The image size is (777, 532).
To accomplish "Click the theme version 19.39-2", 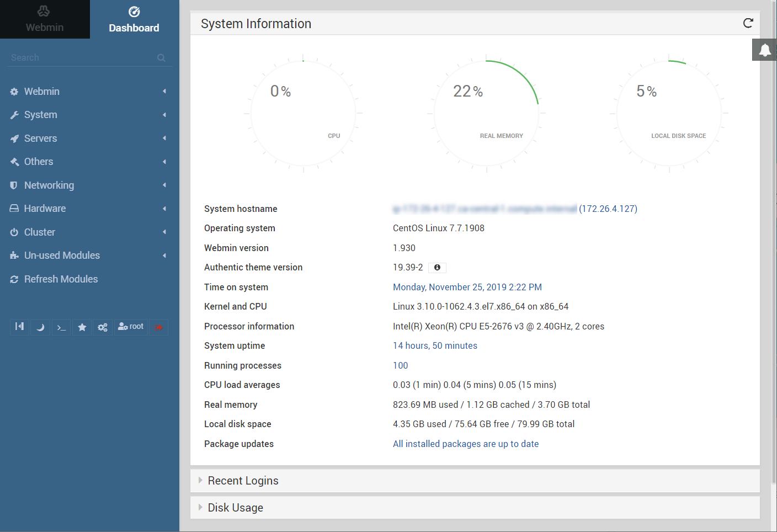I will point(408,268).
